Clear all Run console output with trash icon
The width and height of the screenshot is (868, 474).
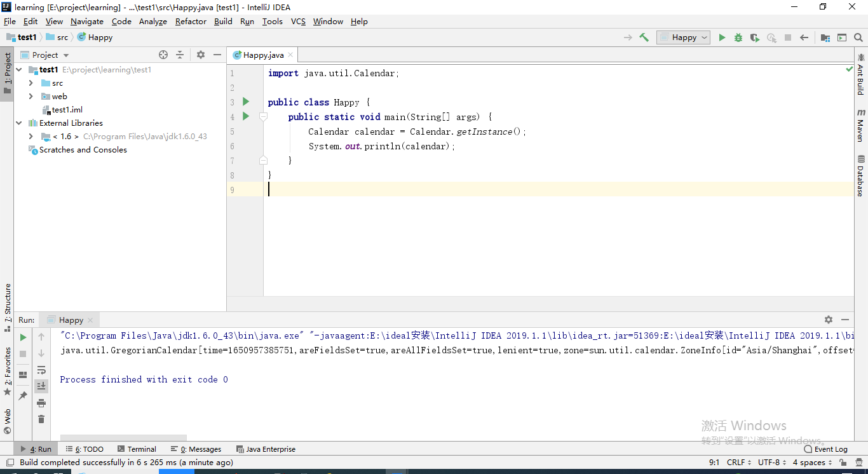(x=41, y=419)
